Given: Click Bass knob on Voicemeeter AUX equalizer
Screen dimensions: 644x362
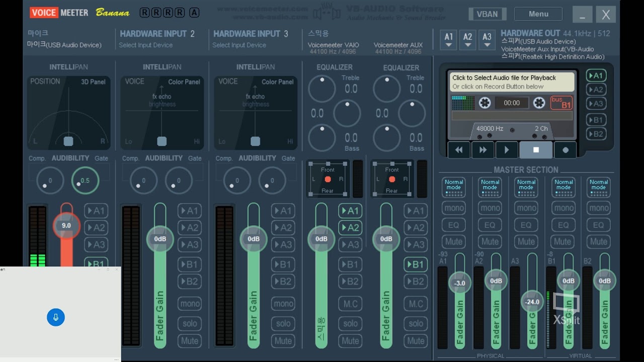Looking at the screenshot, I should pyautogui.click(x=387, y=138).
